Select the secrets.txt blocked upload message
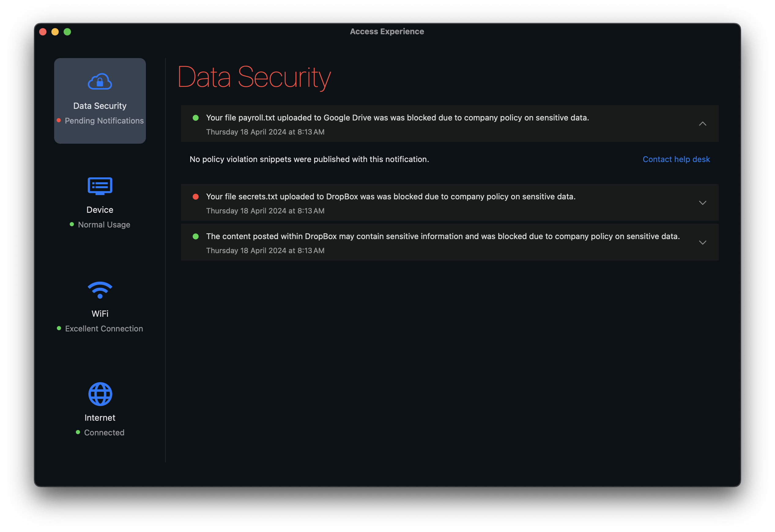 click(391, 197)
